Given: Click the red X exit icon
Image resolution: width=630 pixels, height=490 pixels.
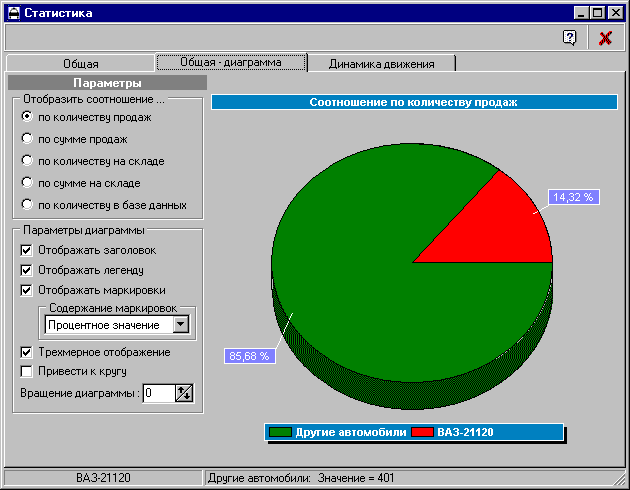Looking at the screenshot, I should (605, 38).
